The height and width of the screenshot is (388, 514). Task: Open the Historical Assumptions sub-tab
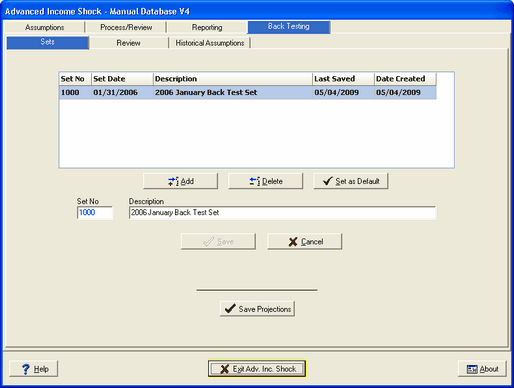pyautogui.click(x=210, y=43)
